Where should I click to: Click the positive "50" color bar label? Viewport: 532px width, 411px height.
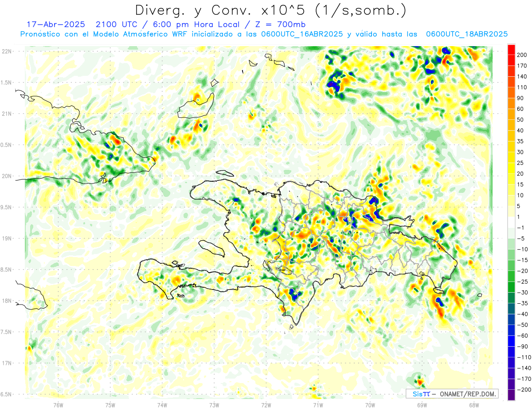coord(521,120)
